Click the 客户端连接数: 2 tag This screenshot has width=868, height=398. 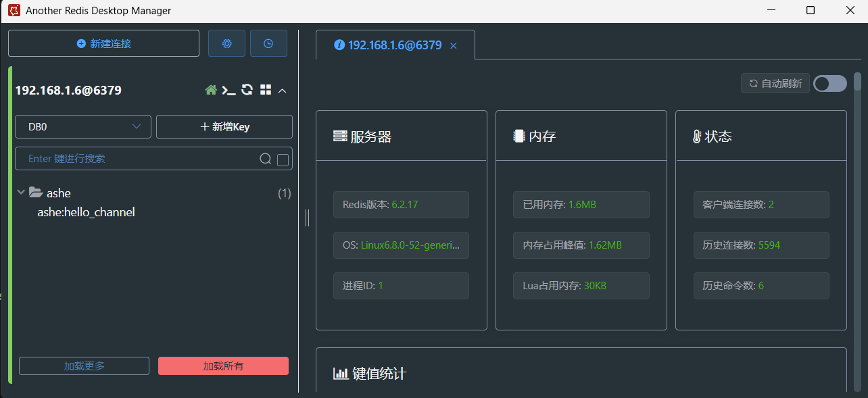[761, 205]
